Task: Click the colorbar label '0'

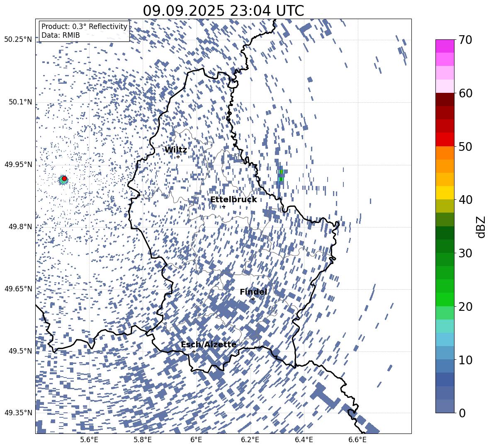Action: coord(462,413)
